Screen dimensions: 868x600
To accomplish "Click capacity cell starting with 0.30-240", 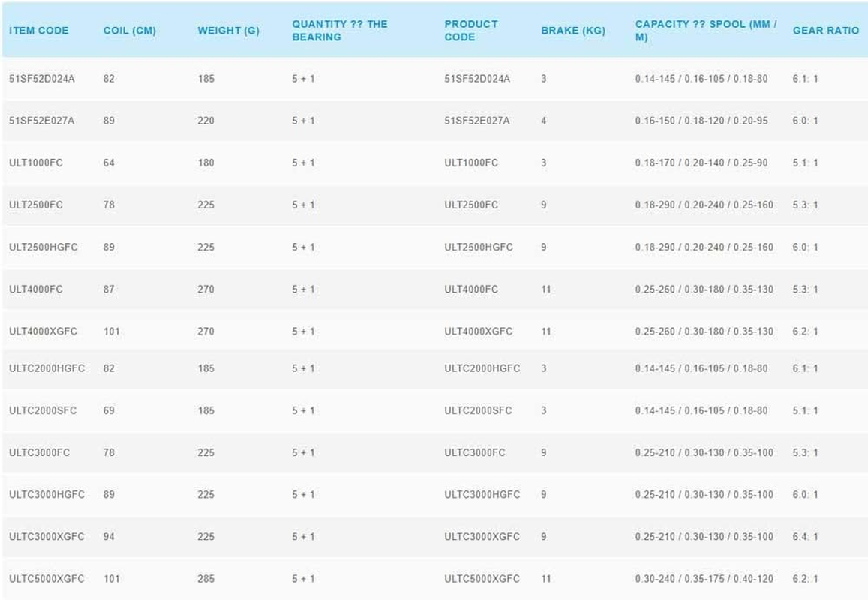I will click(704, 579).
